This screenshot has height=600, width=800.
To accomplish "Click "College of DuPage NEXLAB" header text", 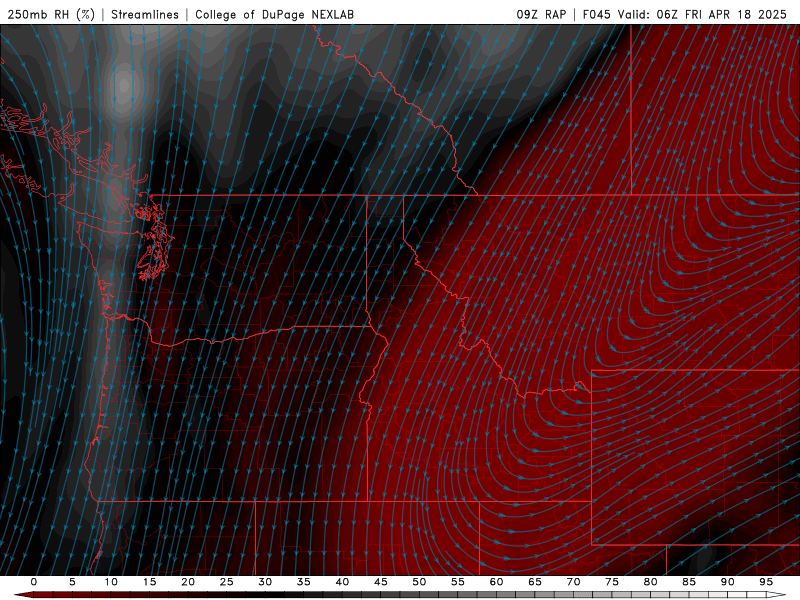I will point(274,14).
